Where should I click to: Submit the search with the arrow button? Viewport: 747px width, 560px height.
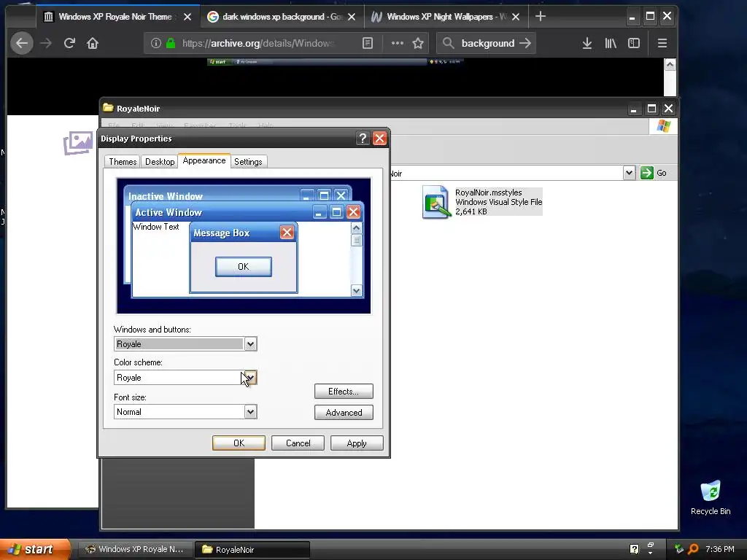coord(525,43)
